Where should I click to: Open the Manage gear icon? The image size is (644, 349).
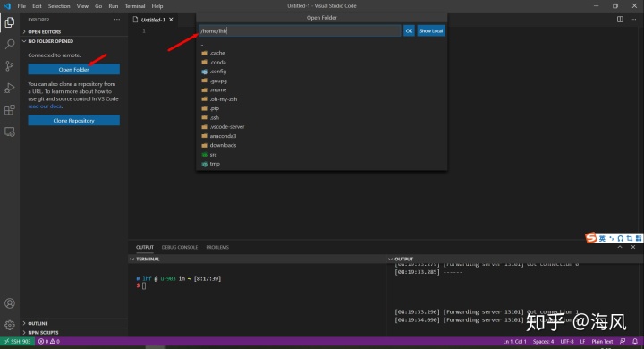click(10, 325)
